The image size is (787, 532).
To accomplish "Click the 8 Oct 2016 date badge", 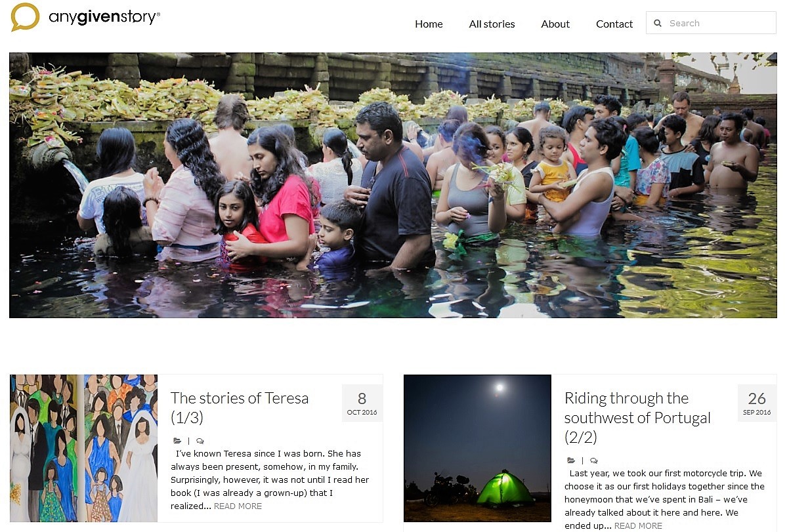I will tap(362, 403).
